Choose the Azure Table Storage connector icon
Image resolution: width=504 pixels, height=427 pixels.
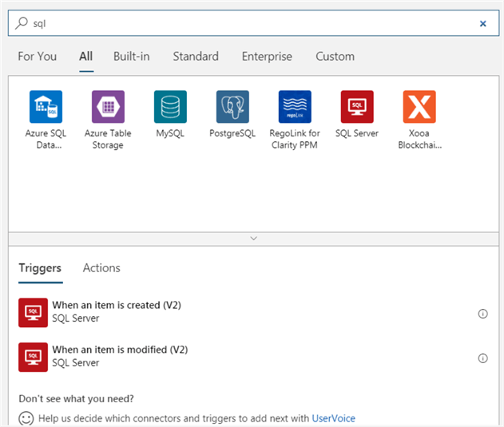click(x=108, y=107)
